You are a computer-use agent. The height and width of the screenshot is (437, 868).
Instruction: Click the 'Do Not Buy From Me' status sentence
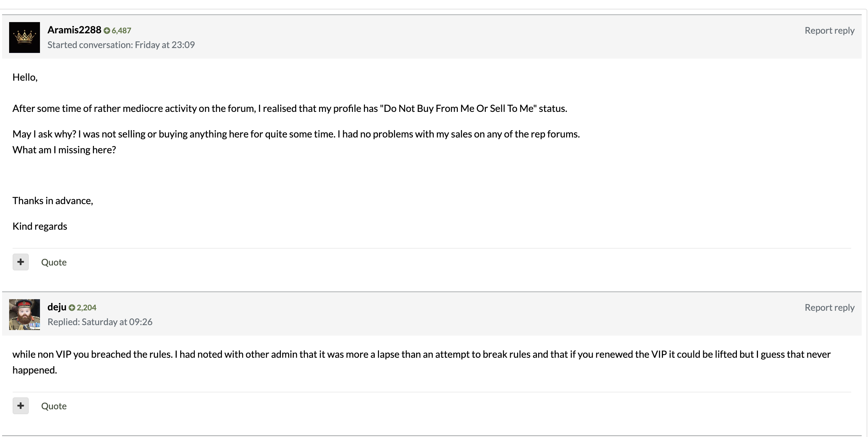point(290,108)
